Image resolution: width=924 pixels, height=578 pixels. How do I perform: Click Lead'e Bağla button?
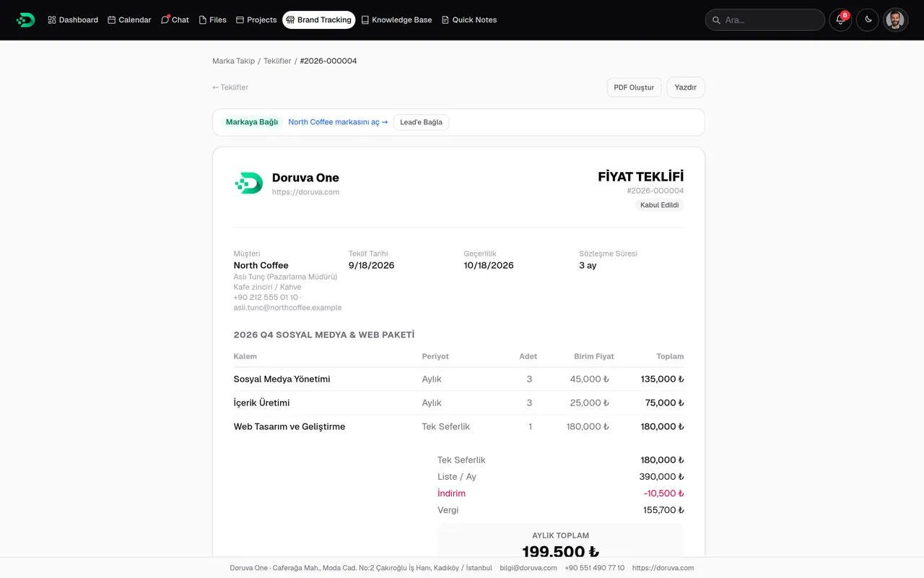point(421,122)
